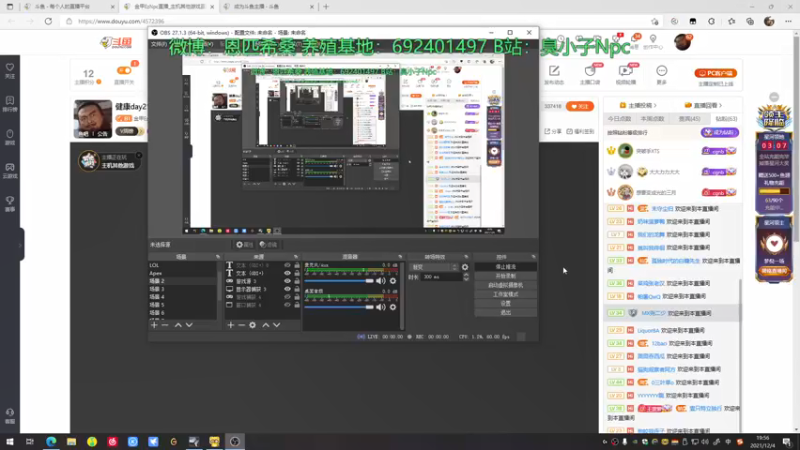Toggle visibility of second text GDI+ source
The image size is (800, 450).
click(287, 273)
